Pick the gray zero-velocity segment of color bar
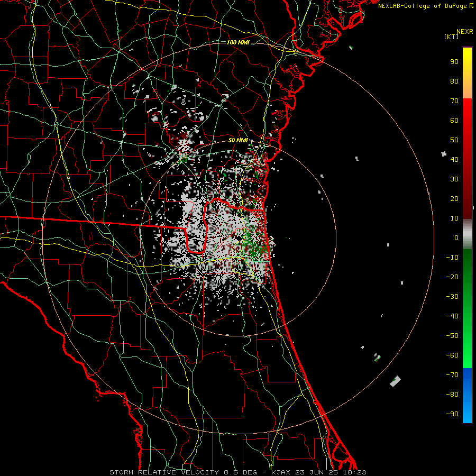476x476 pixels. (x=467, y=234)
